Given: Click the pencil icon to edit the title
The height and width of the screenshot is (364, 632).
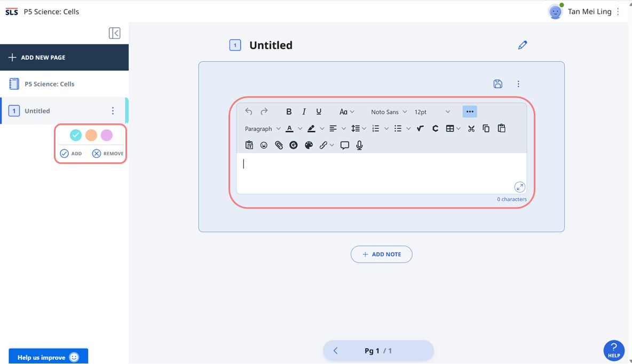Looking at the screenshot, I should pyautogui.click(x=523, y=45).
